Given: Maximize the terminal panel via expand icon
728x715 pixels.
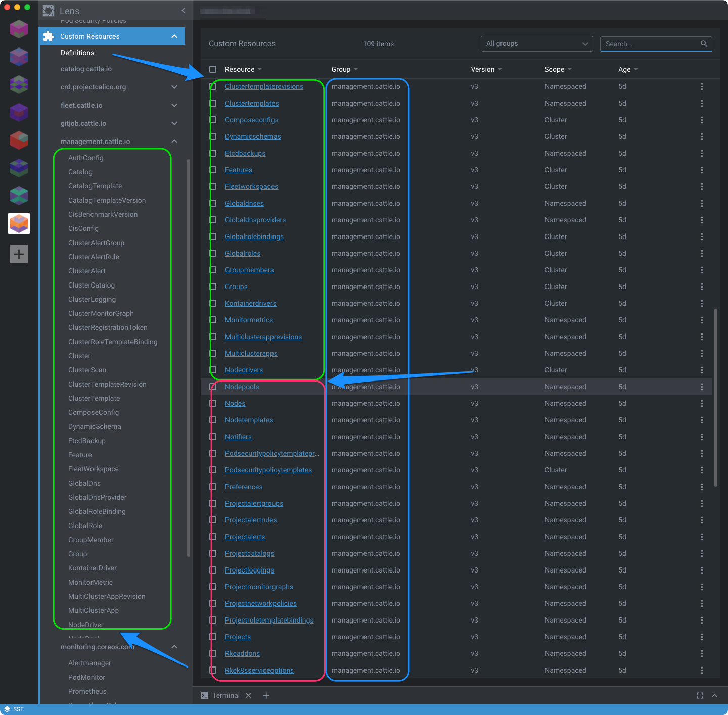Looking at the screenshot, I should click(700, 695).
